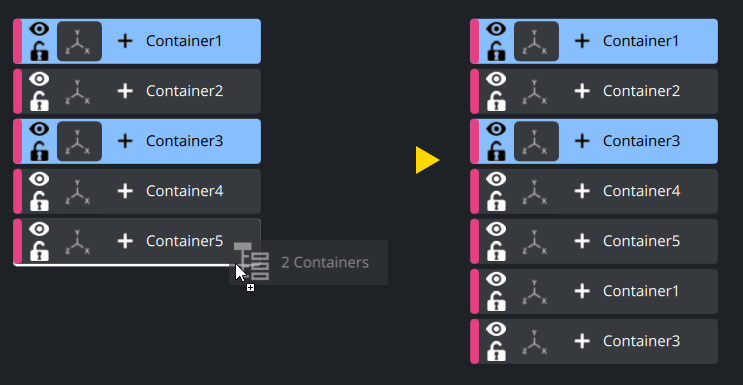Toggle the visibility eye of Container5 in the right tree
743x385 pixels.
pyautogui.click(x=496, y=229)
